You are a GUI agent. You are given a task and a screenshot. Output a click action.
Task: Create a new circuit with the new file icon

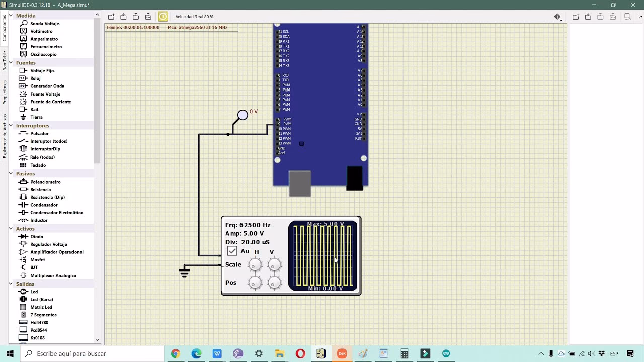(x=111, y=17)
